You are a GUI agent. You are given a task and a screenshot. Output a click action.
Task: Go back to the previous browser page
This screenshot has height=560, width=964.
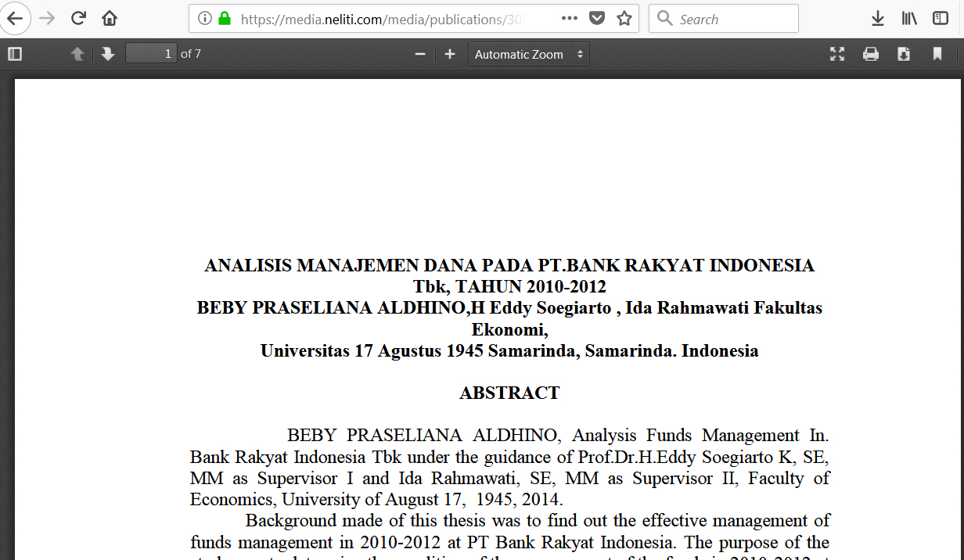tap(15, 19)
